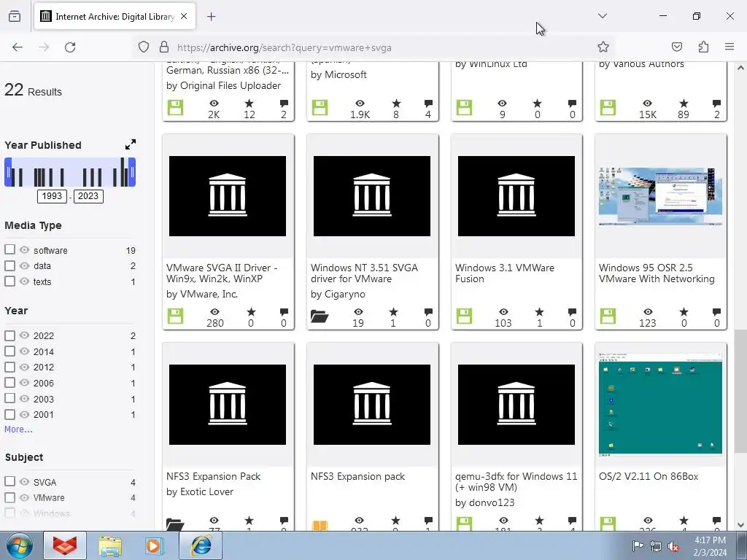The width and height of the screenshot is (747, 560).
Task: Edit the 2023 end year field
Action: [x=88, y=196]
